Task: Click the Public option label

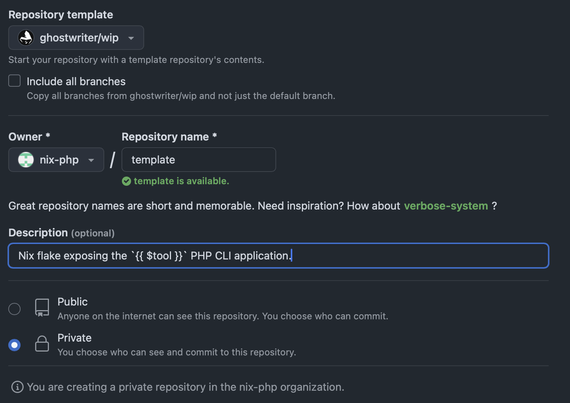Action: [x=72, y=302]
